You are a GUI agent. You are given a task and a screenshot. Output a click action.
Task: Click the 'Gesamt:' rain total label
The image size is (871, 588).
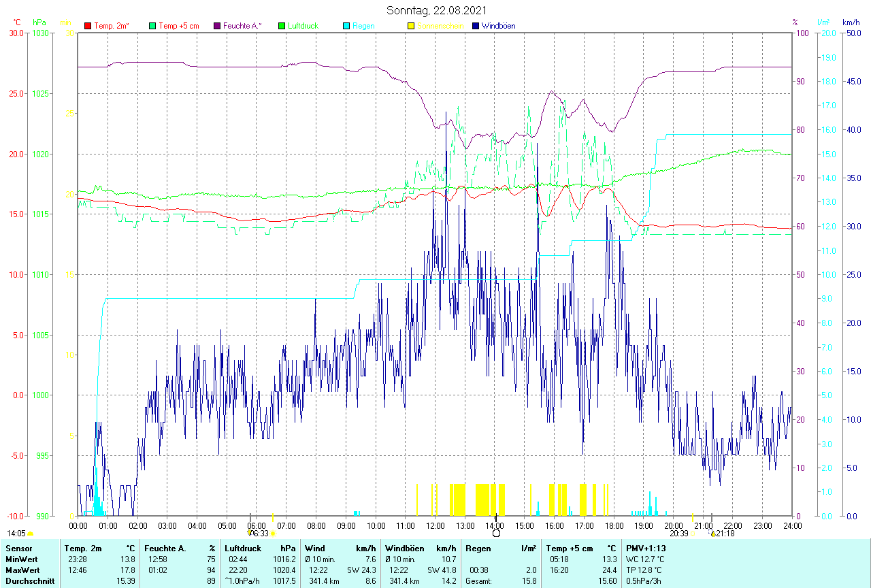point(478,581)
